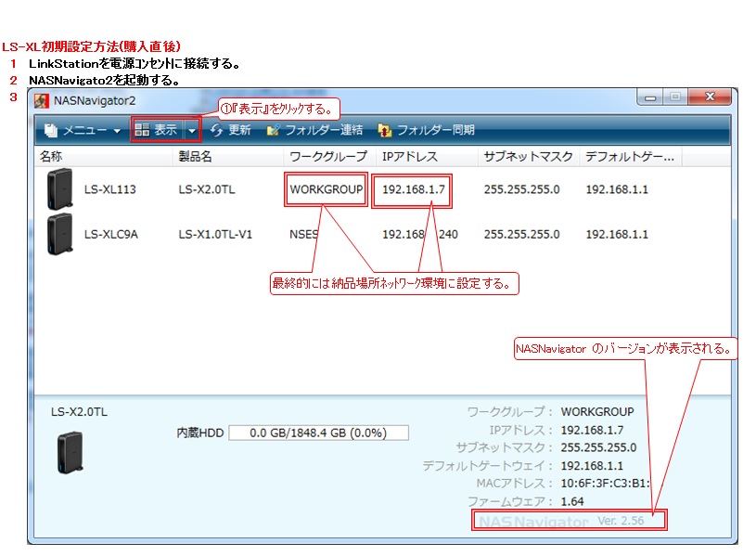Screen dimensions: 756x556
Task: Click the IP address 192.168.1.7 in the list
Action: [x=413, y=189]
